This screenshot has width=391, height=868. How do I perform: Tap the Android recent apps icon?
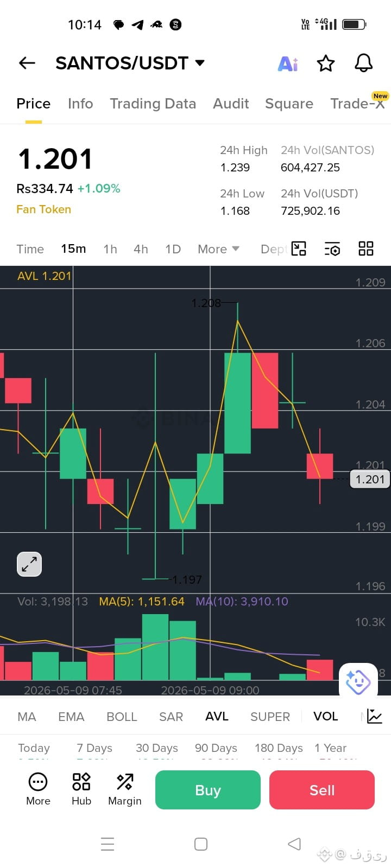click(x=108, y=844)
